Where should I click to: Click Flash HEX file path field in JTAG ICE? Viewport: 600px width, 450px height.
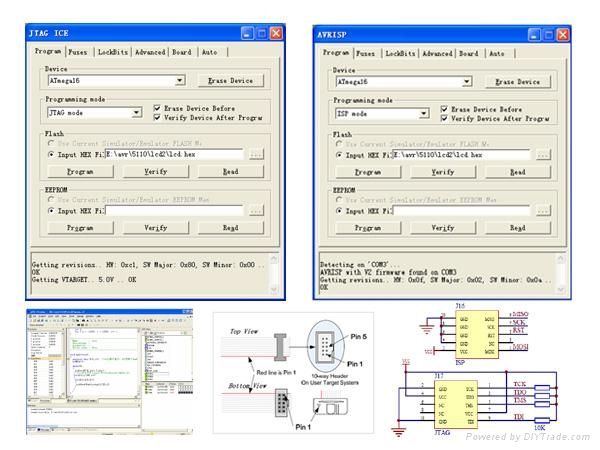pyautogui.click(x=174, y=154)
